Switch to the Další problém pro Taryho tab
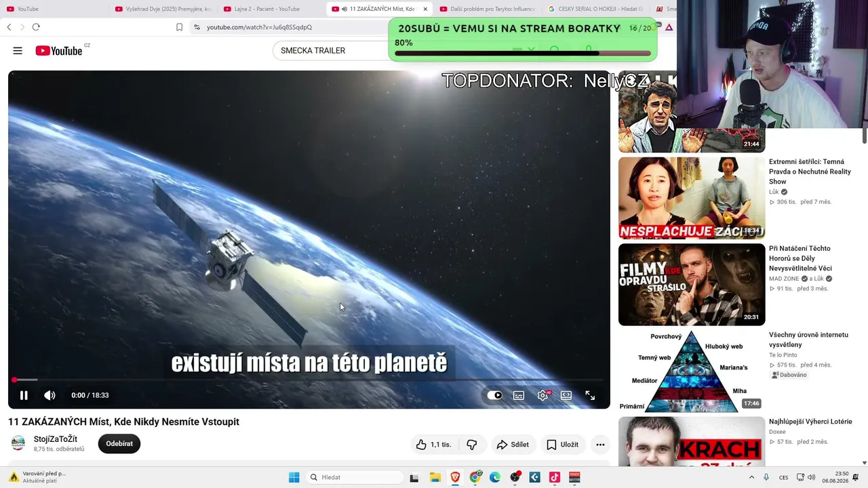 coord(487,9)
